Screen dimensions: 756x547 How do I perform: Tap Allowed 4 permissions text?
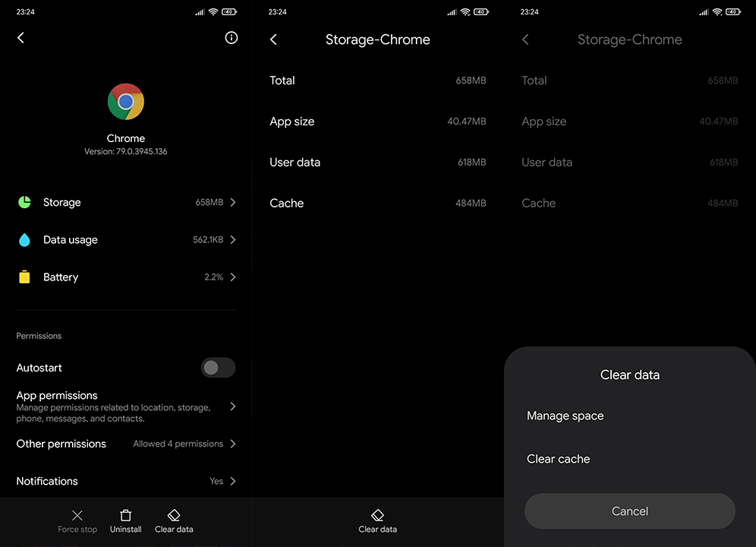click(x=178, y=444)
